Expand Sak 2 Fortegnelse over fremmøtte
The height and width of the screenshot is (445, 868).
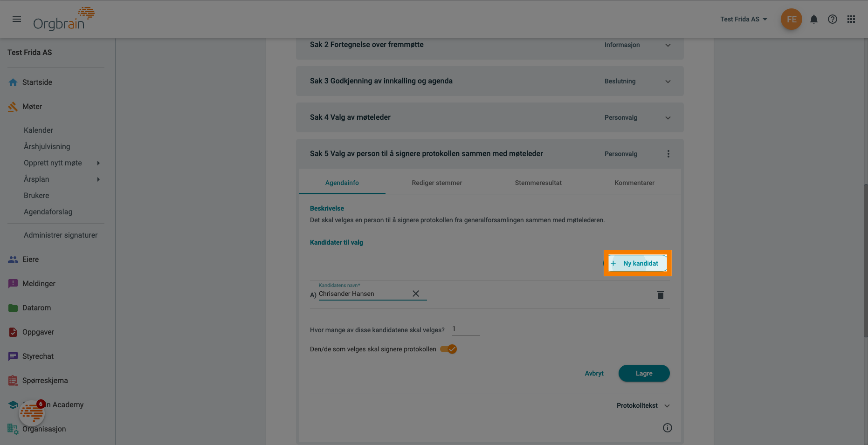click(668, 45)
